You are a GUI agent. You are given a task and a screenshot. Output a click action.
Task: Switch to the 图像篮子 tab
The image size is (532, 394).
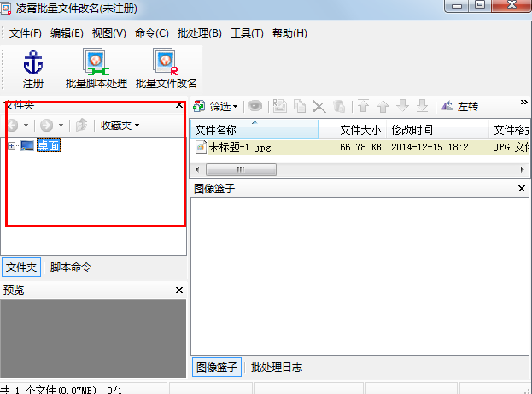pyautogui.click(x=217, y=367)
